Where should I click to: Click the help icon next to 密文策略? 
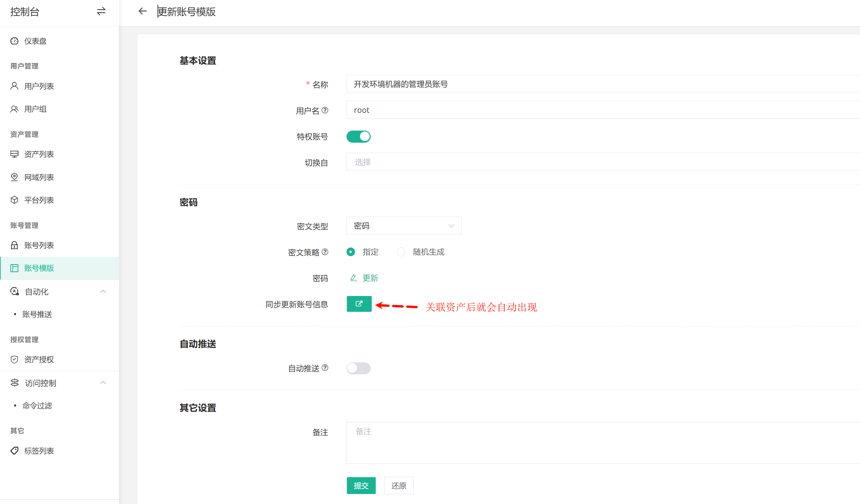tap(325, 251)
